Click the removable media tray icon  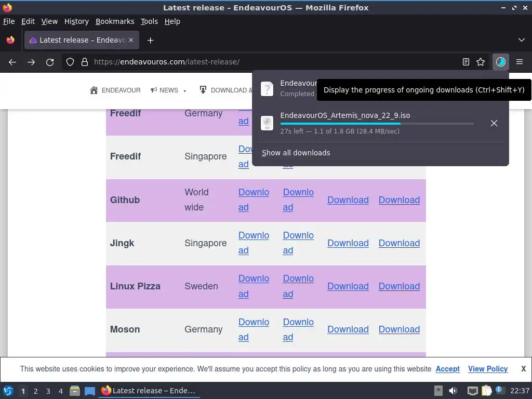[438, 391]
